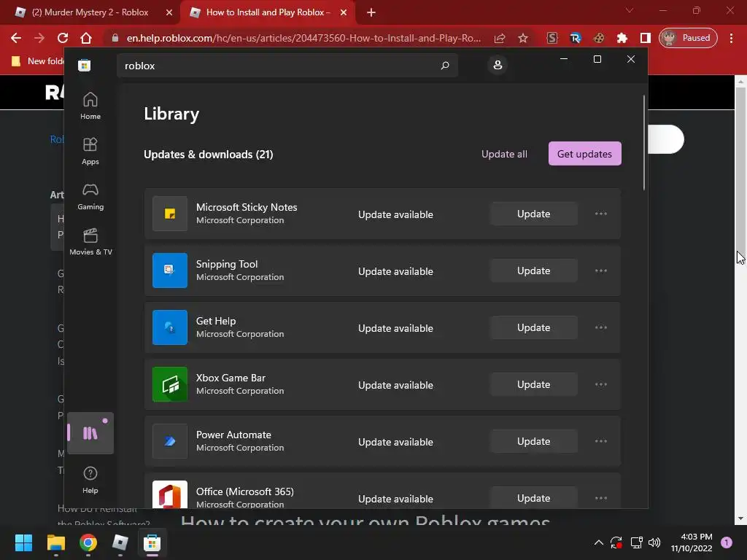Screen dimensions: 747x560
Task: Open more options for Get Help
Action: pos(601,327)
